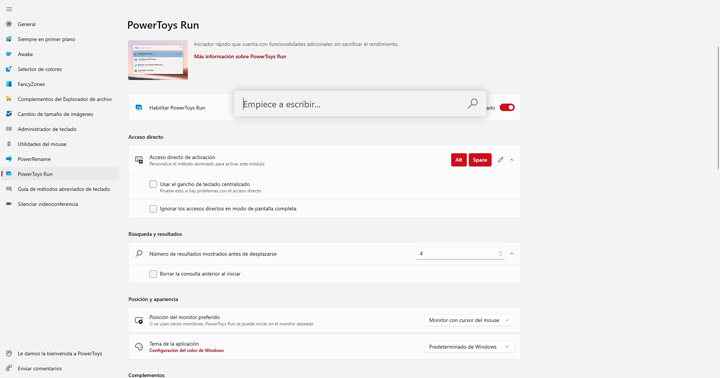Click the red Space shortcut key
The image size is (720, 378).
[480, 160]
